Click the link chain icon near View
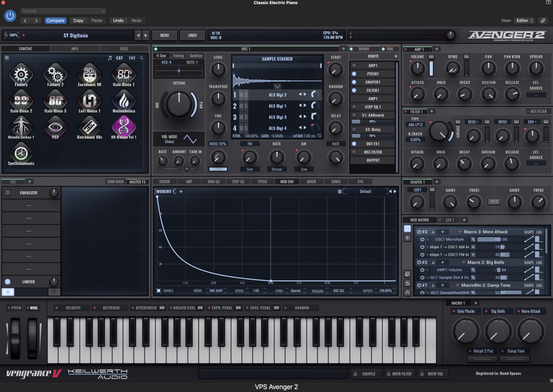This screenshot has width=553, height=392. 543,20
